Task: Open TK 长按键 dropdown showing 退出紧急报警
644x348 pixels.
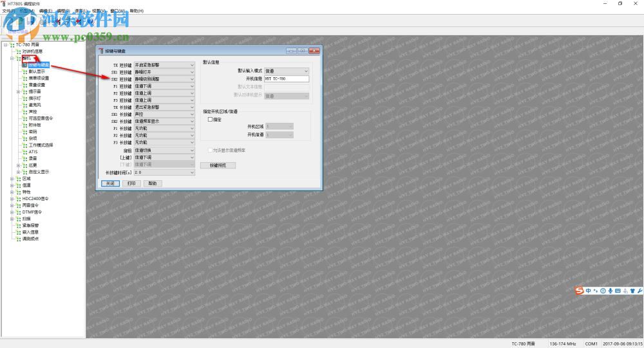Action: (x=164, y=107)
